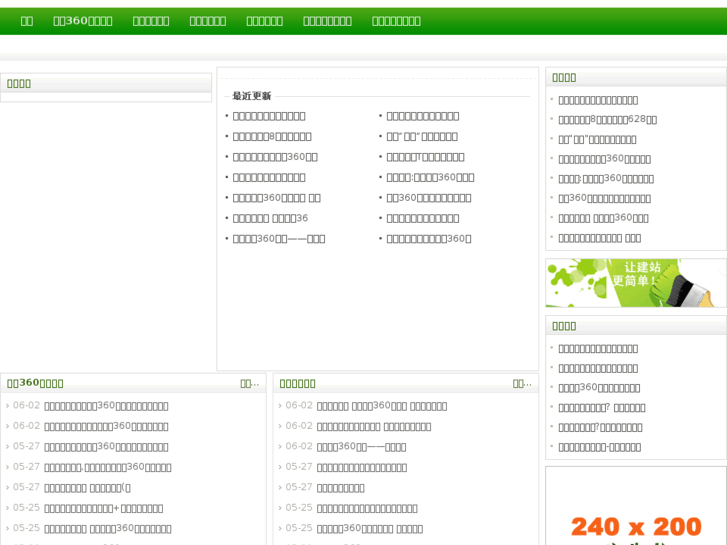Click the more link in the "360" titled panel
The height and width of the screenshot is (545, 727).
tap(249, 384)
